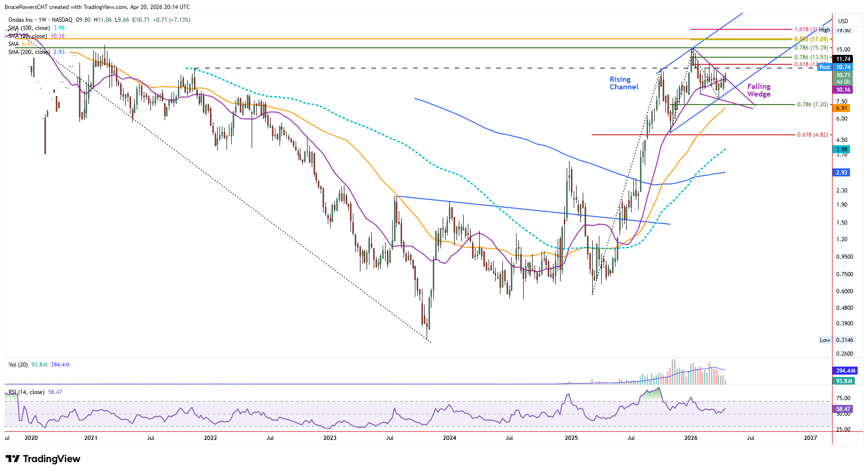Click the 0.4800 price axis level

[x=845, y=308]
